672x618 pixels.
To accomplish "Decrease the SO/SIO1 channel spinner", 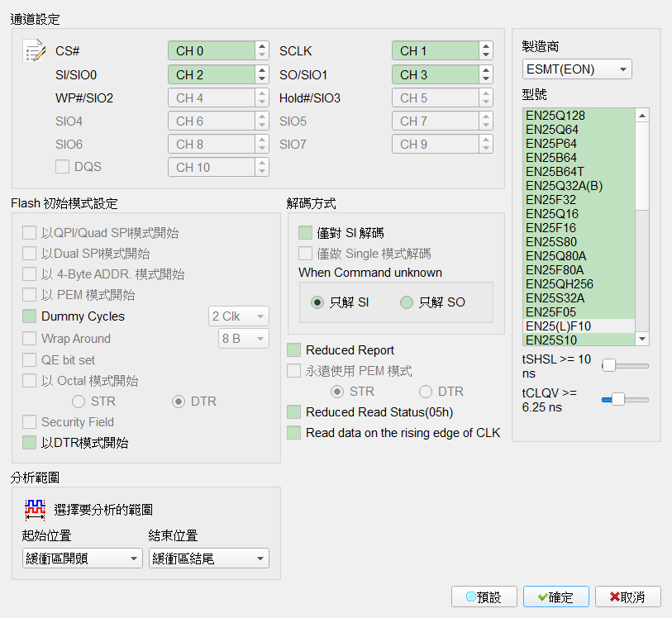I will tap(485, 79).
